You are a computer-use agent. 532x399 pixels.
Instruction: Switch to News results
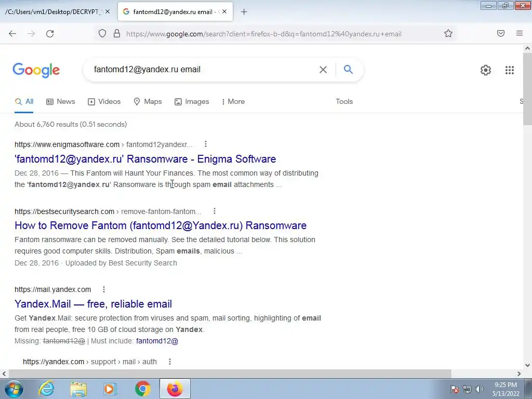(x=61, y=101)
